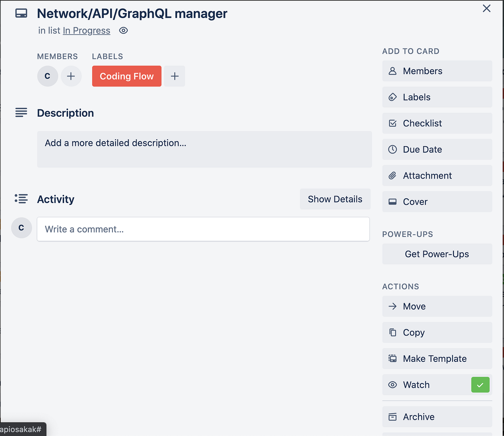The image size is (504, 436).
Task: Toggle the Watch action off
Action: tap(437, 385)
